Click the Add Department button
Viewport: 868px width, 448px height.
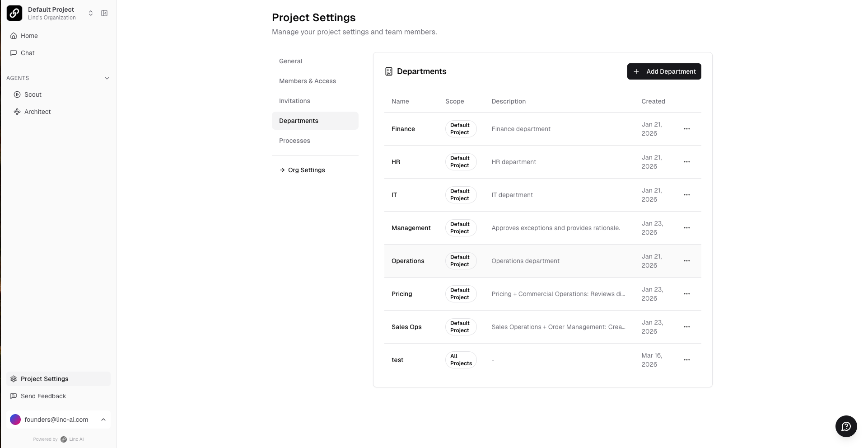point(664,71)
